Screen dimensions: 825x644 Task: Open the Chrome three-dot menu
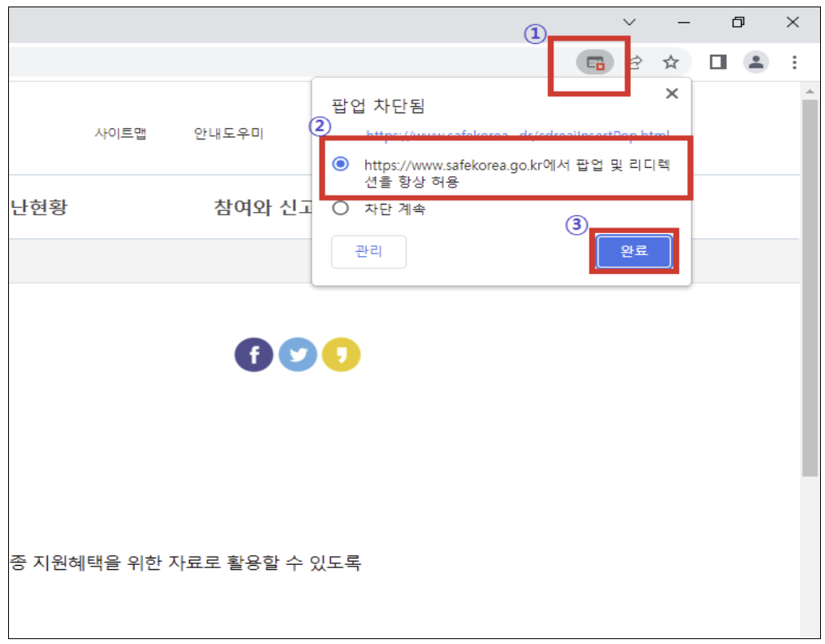[793, 62]
